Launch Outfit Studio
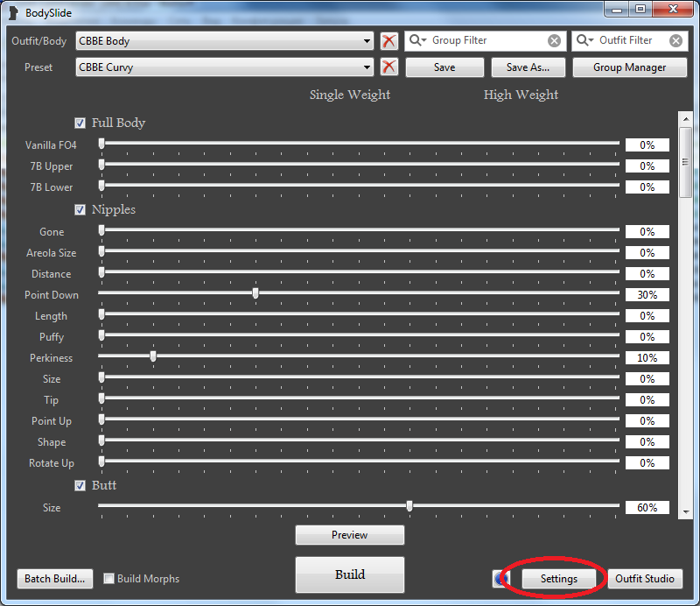700x606 pixels. 645,579
